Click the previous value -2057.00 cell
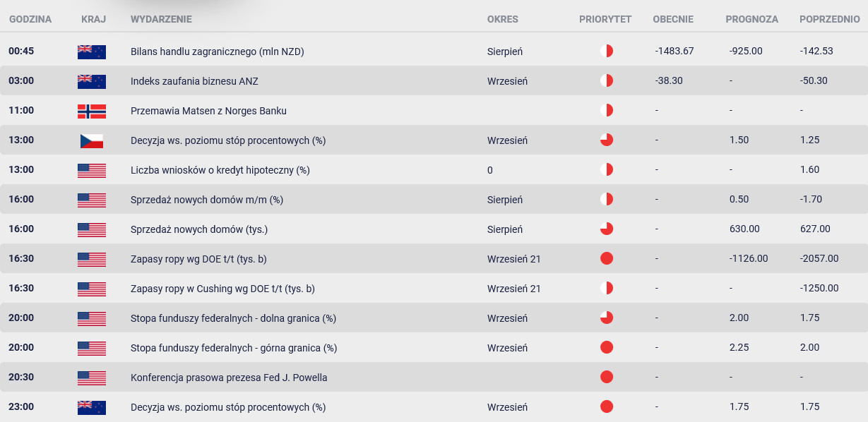The width and height of the screenshot is (868, 422). (x=819, y=259)
